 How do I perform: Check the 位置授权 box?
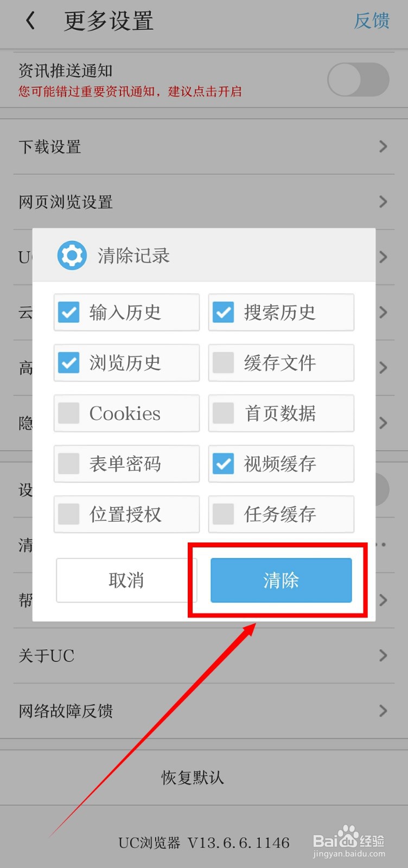click(x=69, y=514)
